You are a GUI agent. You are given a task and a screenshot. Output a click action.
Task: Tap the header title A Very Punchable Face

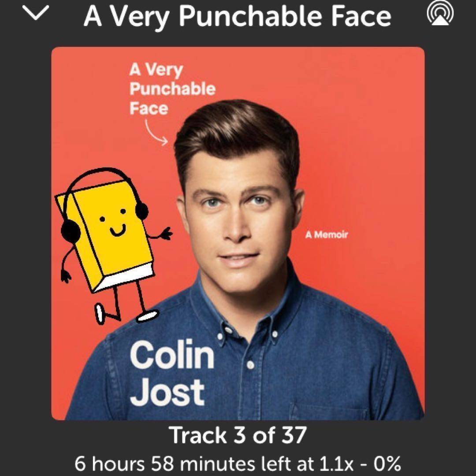click(238, 16)
